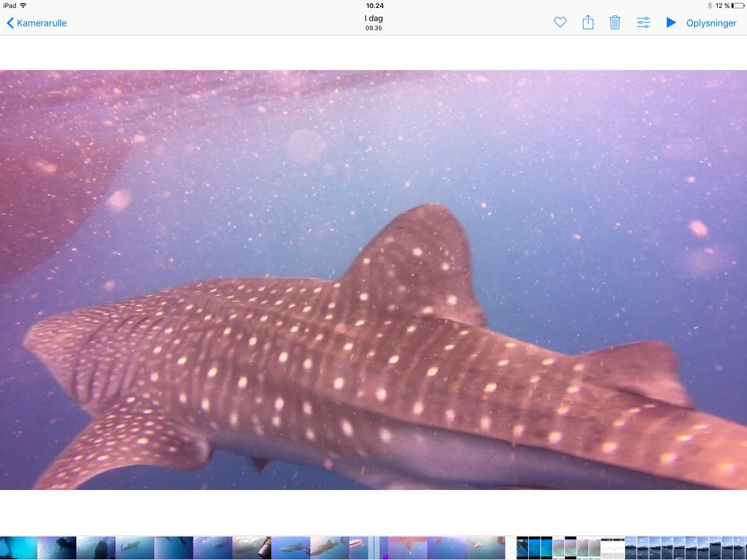Tap the currently selected thumbnail in filmstrip

[374, 548]
